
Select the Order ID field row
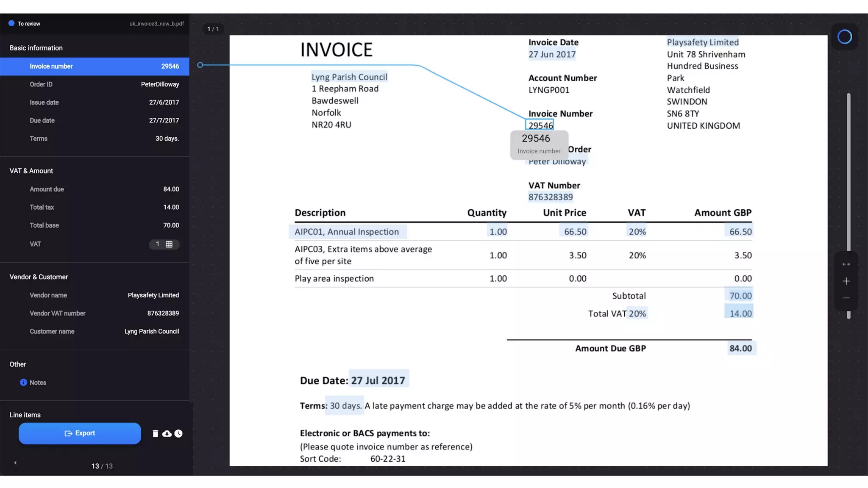pos(95,84)
